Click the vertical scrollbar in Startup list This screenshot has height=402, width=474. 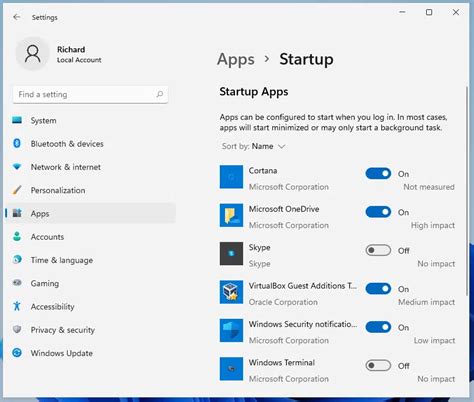tap(467, 191)
